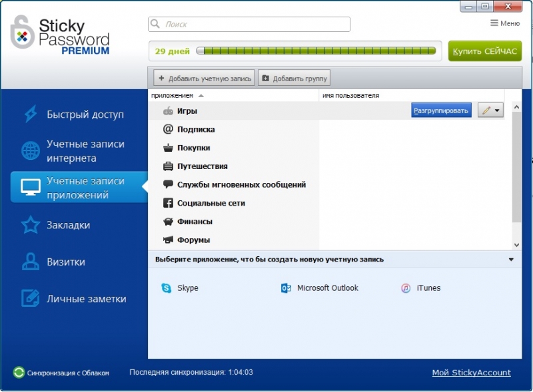Click in the Поиск search field
The height and width of the screenshot is (392, 533).
pos(249,24)
